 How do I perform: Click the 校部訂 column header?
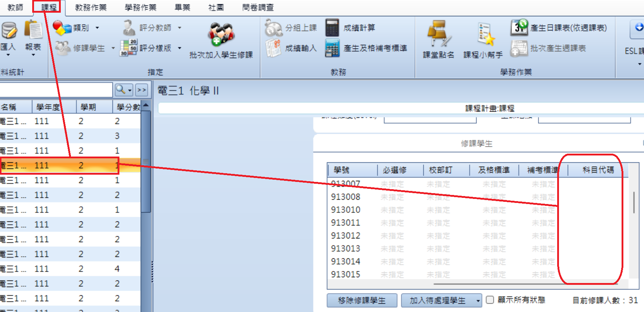click(x=446, y=170)
